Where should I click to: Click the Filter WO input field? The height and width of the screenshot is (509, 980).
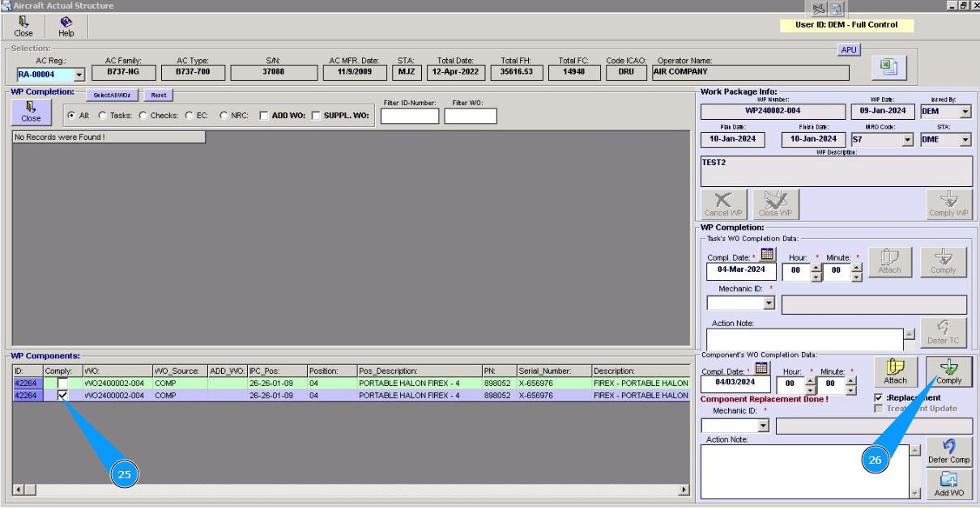[470, 116]
